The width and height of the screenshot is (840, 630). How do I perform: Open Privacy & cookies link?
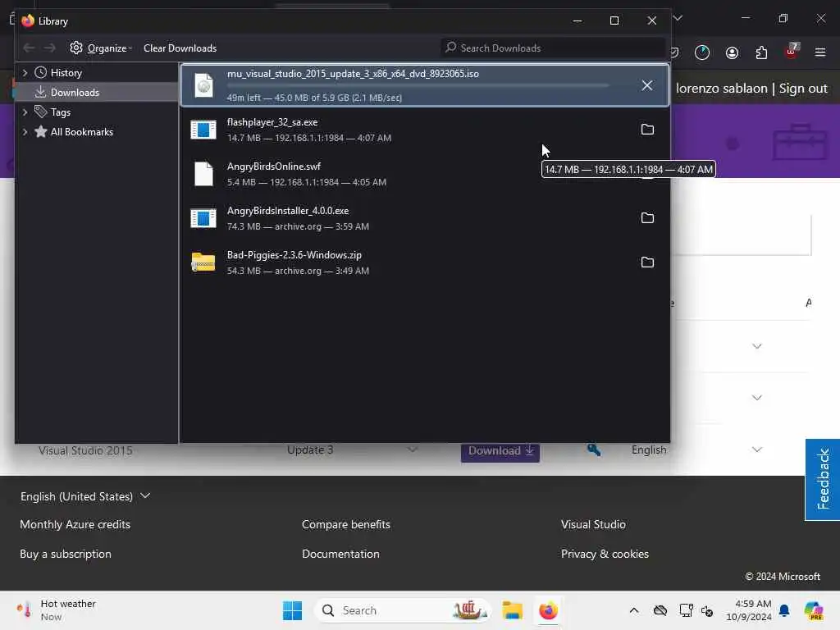(605, 554)
